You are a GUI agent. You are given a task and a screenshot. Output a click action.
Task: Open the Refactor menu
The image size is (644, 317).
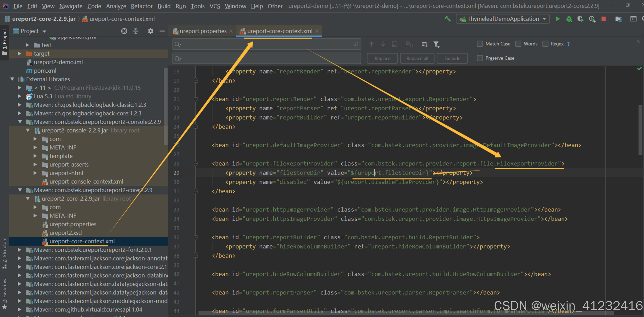coord(141,6)
